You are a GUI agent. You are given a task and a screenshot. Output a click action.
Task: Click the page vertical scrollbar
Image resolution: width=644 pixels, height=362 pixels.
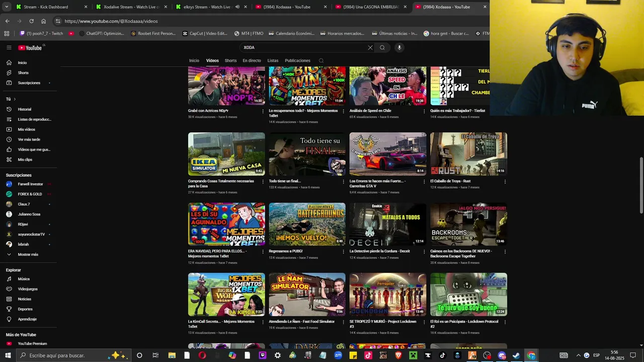click(x=641, y=185)
